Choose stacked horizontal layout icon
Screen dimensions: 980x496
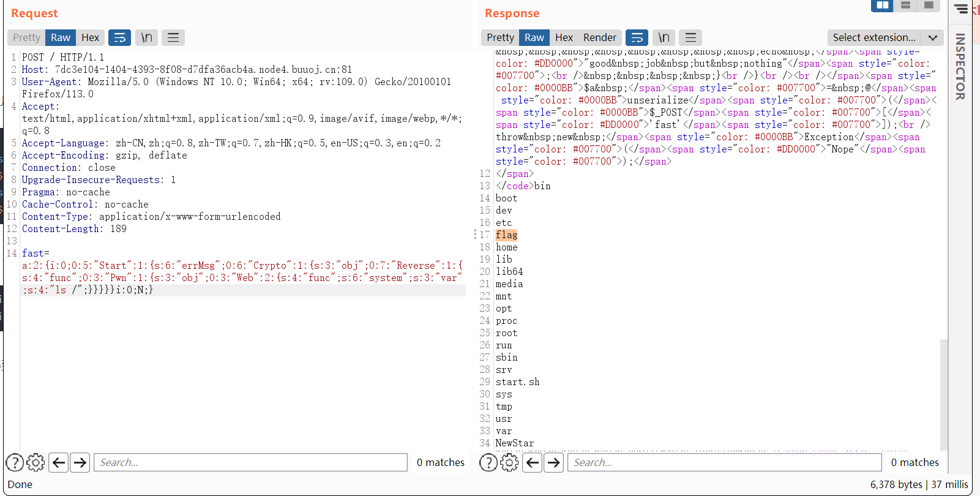(905, 6)
